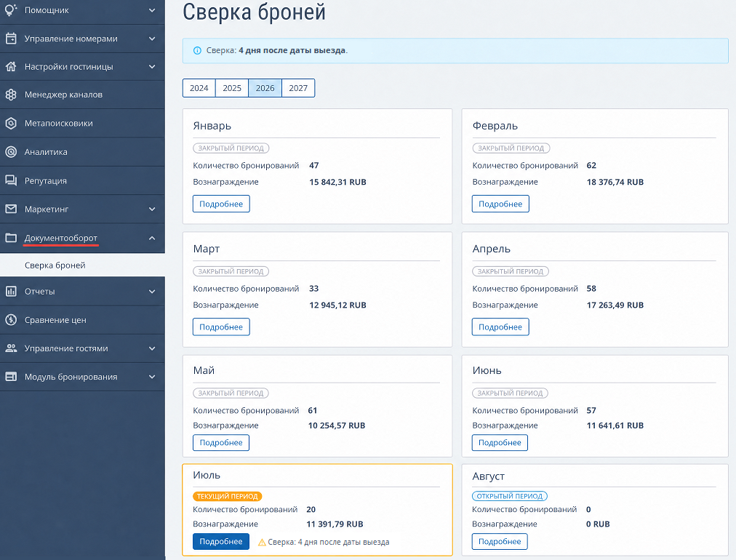Open the Сверка броней submenu item
Image resolution: width=736 pixels, height=560 pixels.
pos(82,265)
